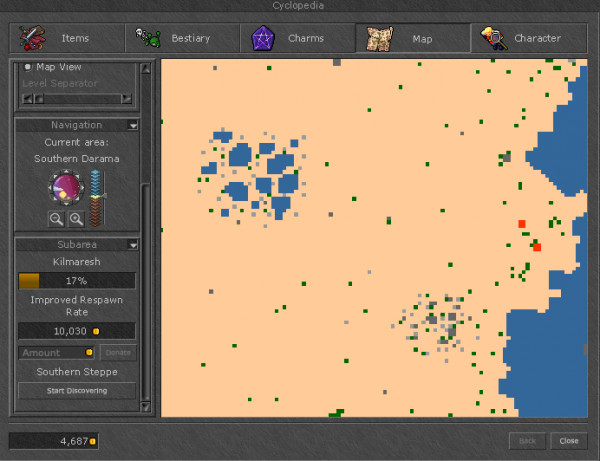Click the compass navigation orb
Screen dimensions: 600x461
[x=66, y=188]
